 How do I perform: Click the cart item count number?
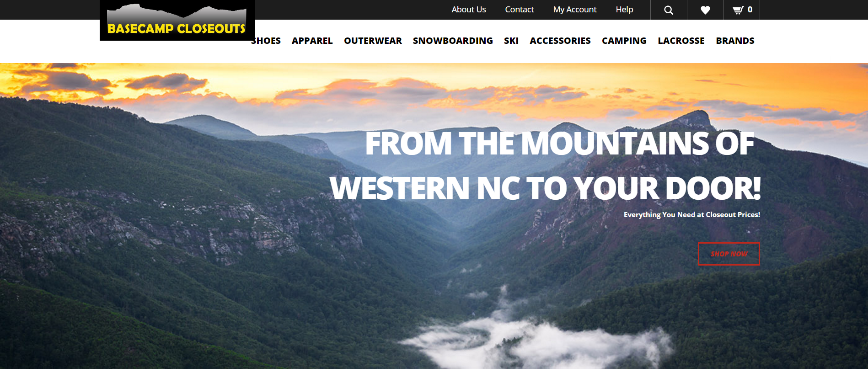(x=750, y=10)
